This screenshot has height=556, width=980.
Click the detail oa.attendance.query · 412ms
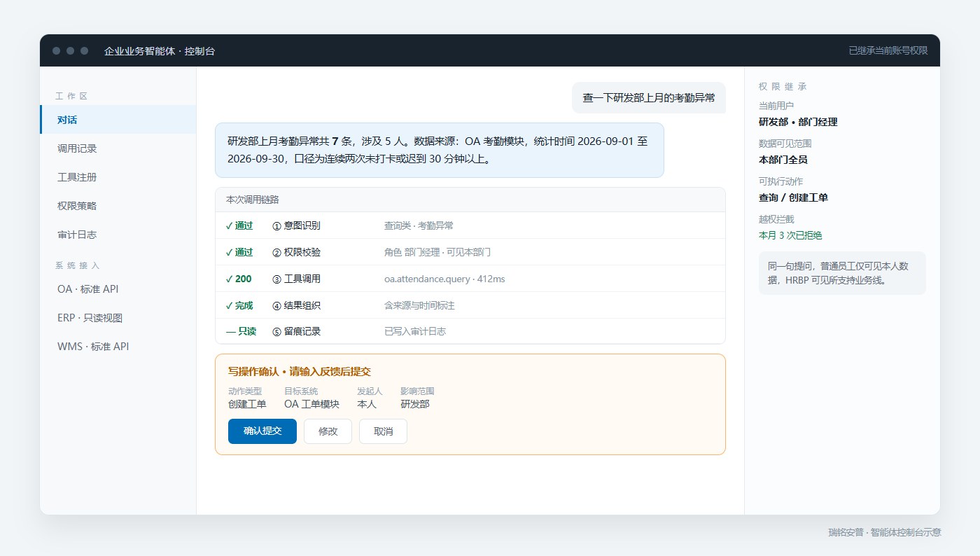point(444,279)
